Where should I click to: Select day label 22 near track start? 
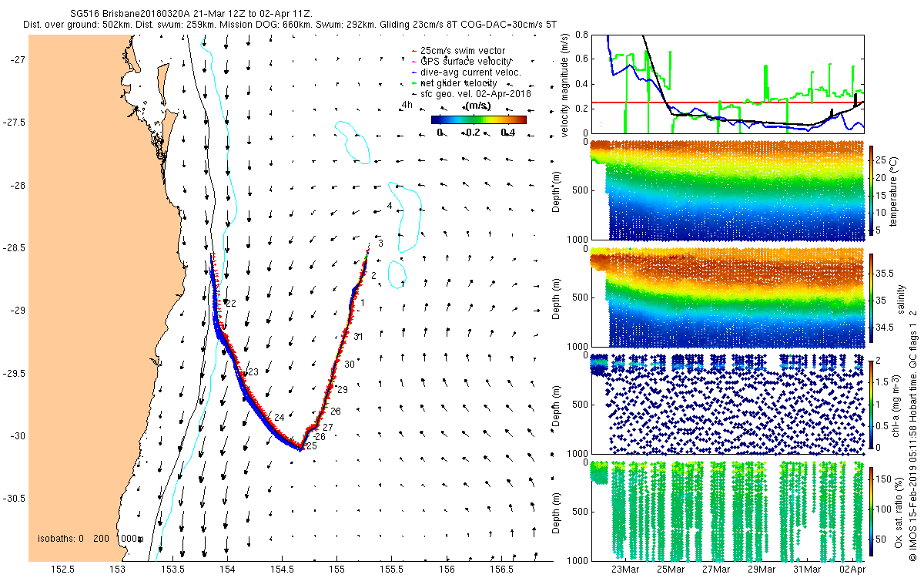tap(230, 304)
